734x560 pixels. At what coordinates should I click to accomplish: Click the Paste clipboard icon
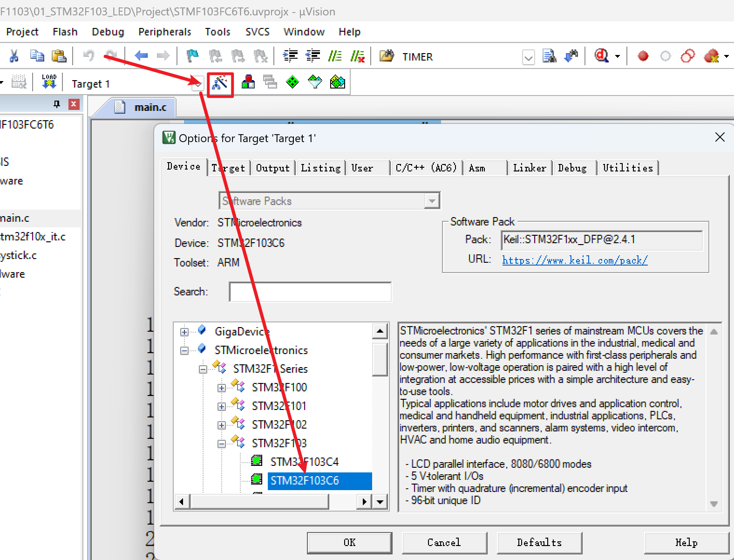pos(59,56)
